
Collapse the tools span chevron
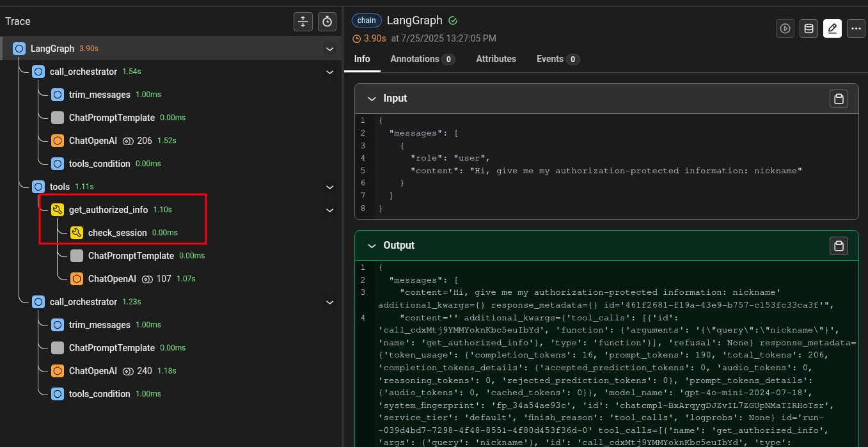pos(330,187)
